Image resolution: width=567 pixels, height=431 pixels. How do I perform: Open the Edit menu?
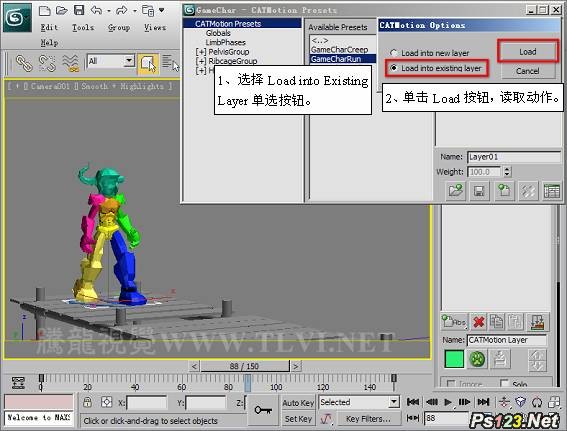click(49, 27)
